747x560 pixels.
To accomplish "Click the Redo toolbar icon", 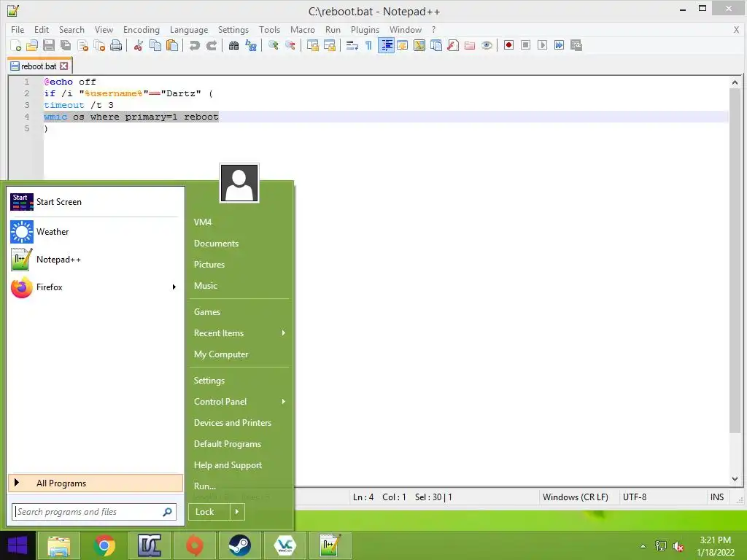I will [211, 45].
